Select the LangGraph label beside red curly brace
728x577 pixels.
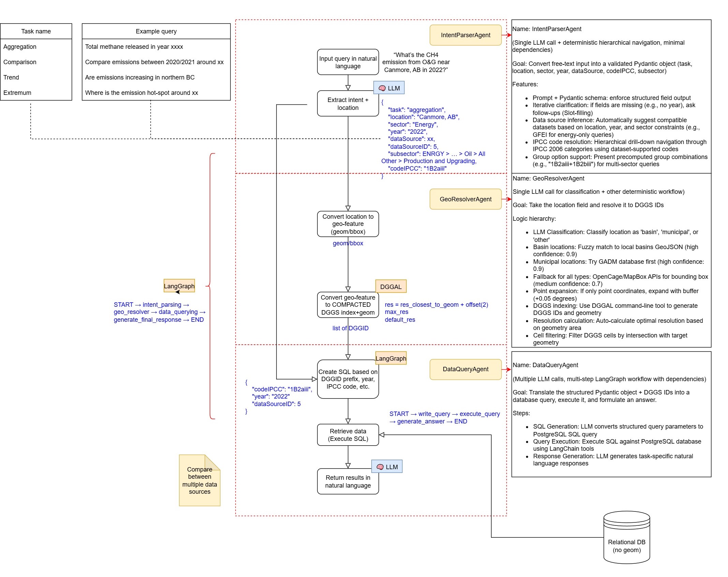[x=179, y=286]
